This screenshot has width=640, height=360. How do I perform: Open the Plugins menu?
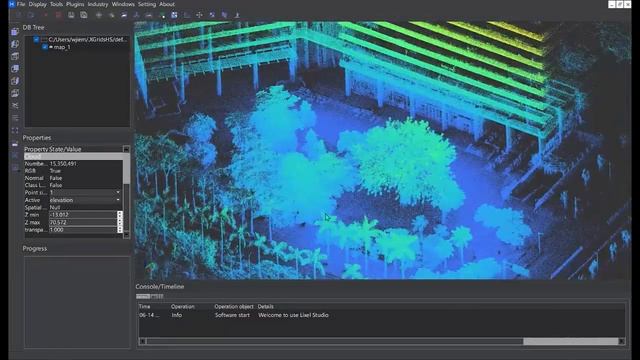pyautogui.click(x=75, y=4)
